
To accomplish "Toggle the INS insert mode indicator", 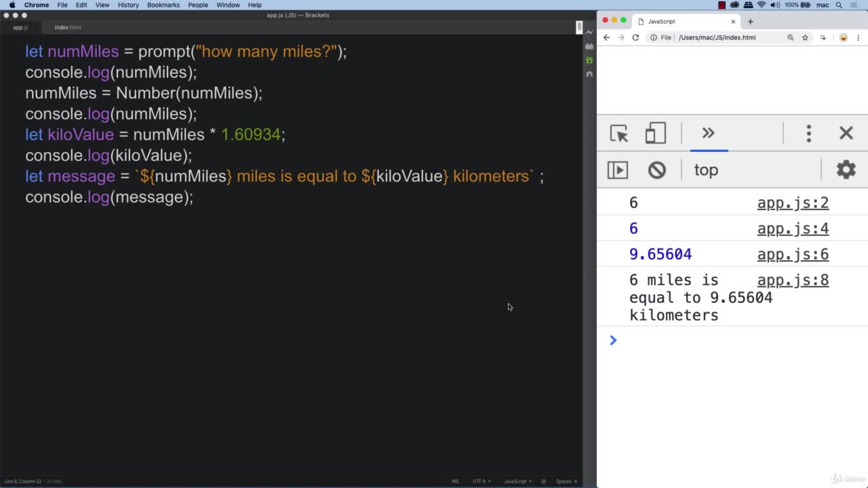I will [x=455, y=481].
